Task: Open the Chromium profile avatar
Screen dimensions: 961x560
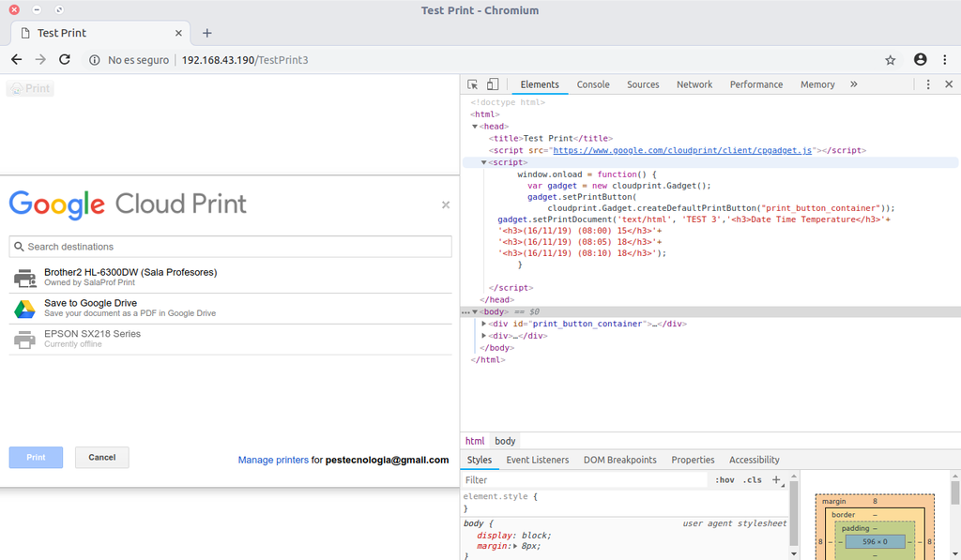Action: pos(920,59)
